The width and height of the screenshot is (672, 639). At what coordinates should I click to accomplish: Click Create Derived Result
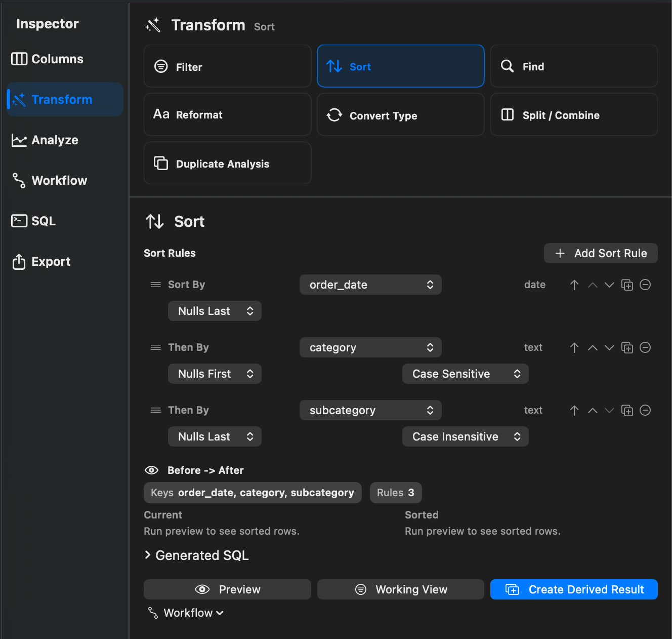574,589
